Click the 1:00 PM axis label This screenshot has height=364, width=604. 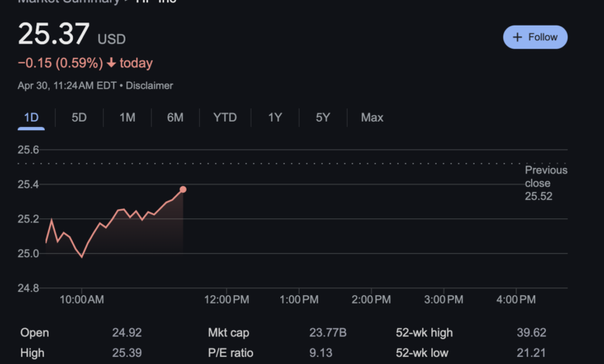[x=299, y=299]
